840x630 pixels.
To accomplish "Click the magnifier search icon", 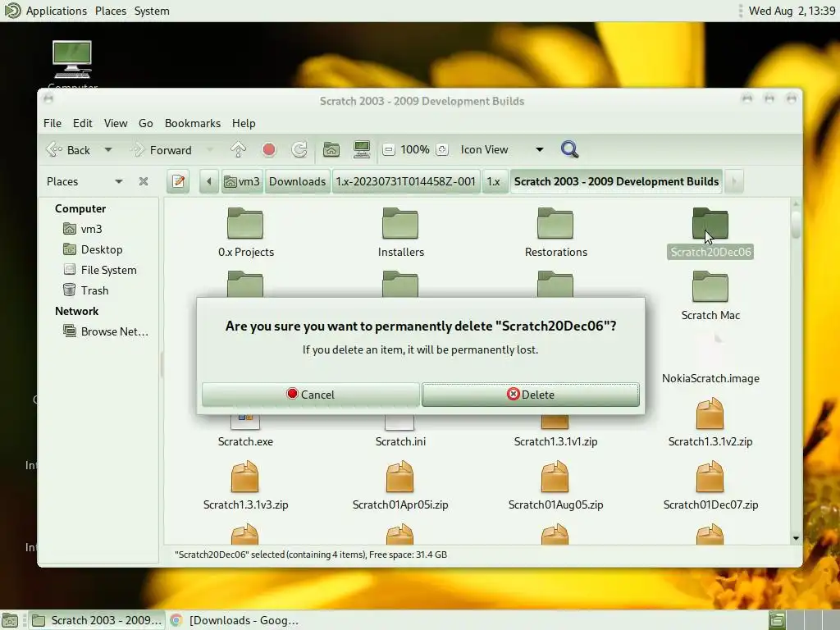I will pyautogui.click(x=569, y=149).
